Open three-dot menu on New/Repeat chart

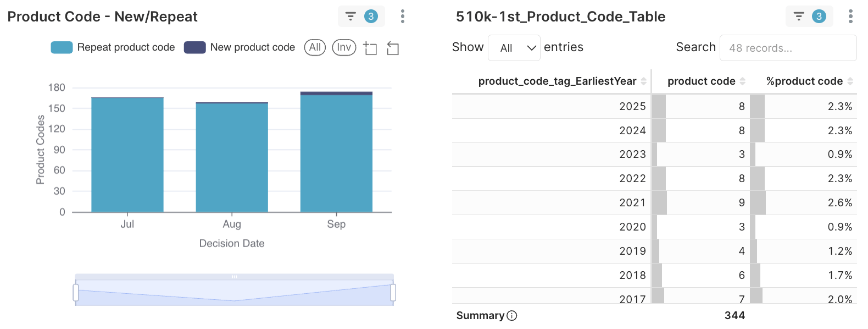(x=403, y=17)
